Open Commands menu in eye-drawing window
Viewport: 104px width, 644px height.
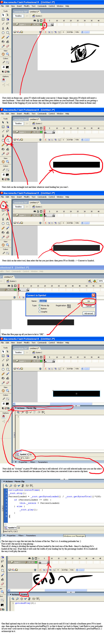pyautogui.click(x=42, y=6)
